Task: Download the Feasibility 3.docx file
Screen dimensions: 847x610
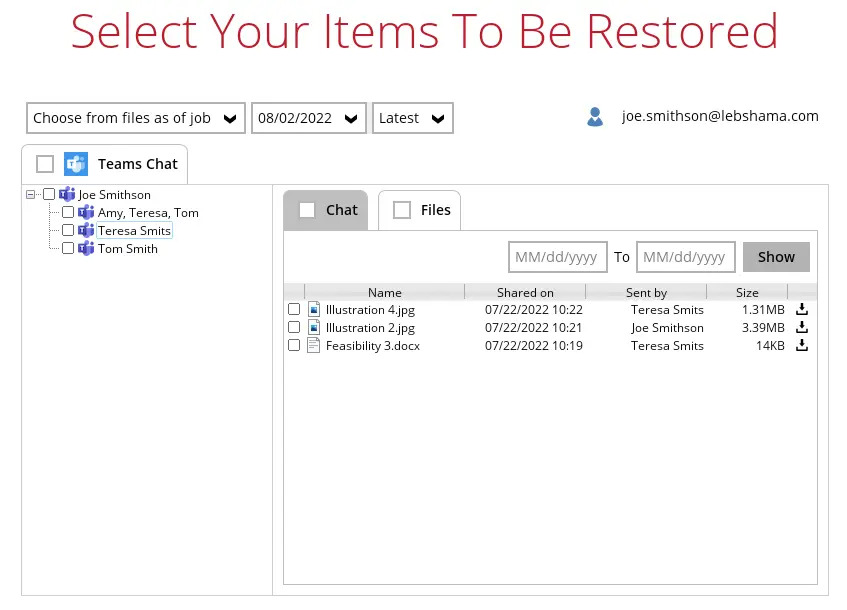Action: coord(802,345)
